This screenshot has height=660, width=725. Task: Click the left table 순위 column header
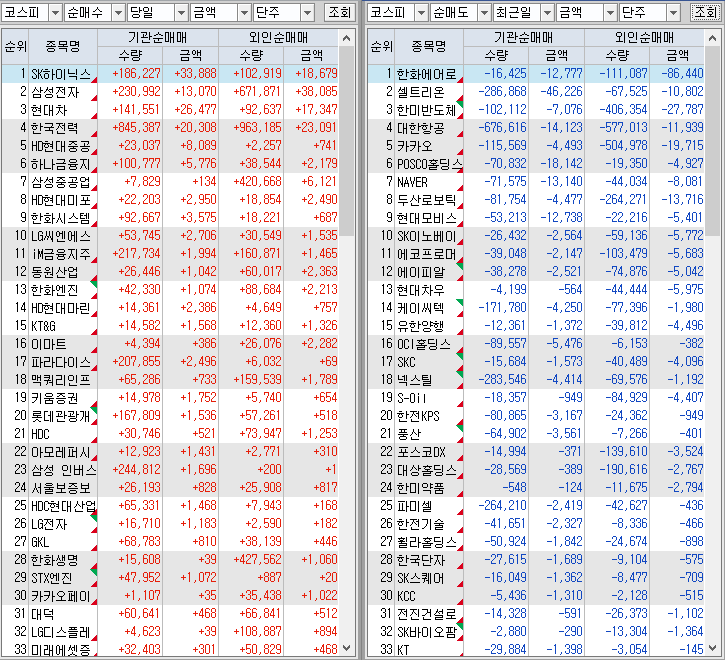point(15,46)
